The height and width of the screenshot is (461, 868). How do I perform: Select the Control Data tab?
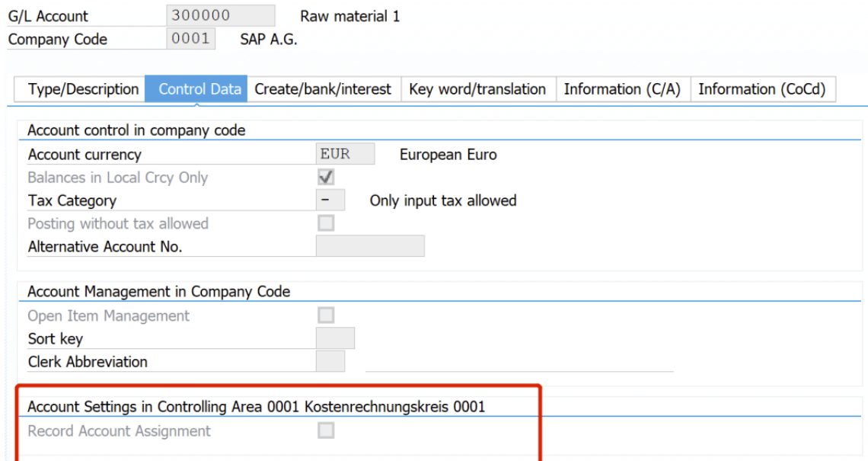pyautogui.click(x=196, y=89)
